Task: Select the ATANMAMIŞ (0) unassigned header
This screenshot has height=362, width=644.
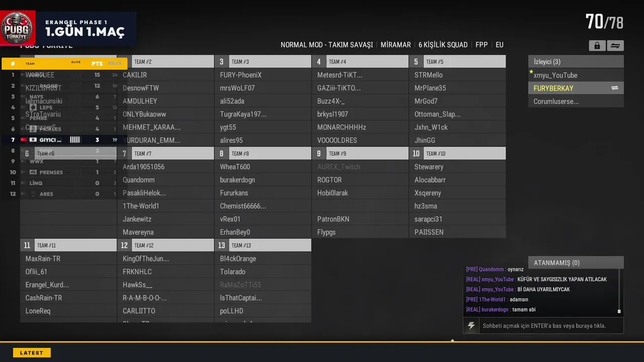Action: (576, 262)
